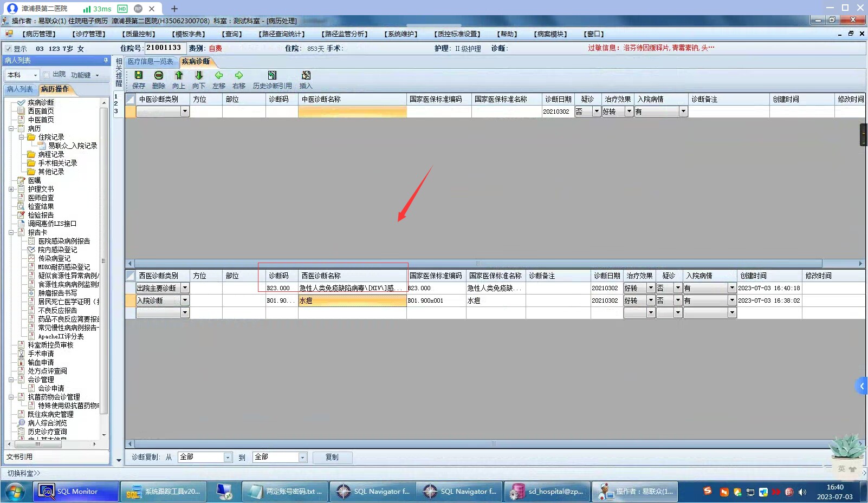Viewport: 868px width, 503px height.
Task: Open 中医首页 document in tree
Action: coord(41,120)
